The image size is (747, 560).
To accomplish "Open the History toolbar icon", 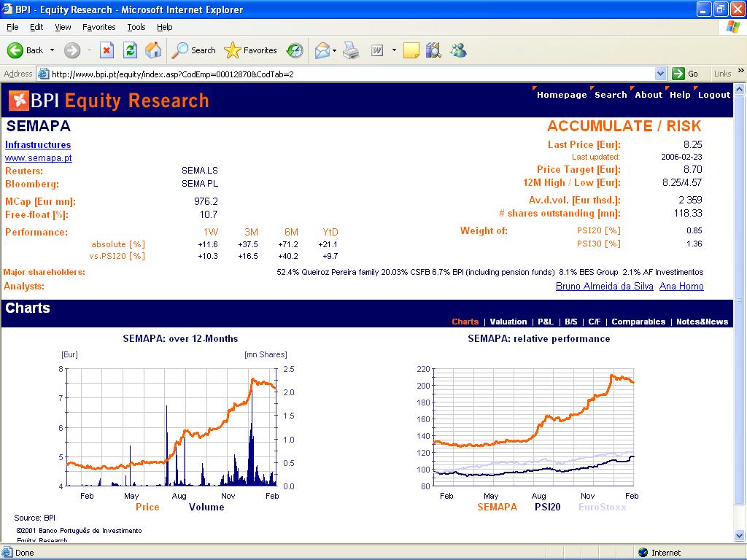I will (295, 50).
